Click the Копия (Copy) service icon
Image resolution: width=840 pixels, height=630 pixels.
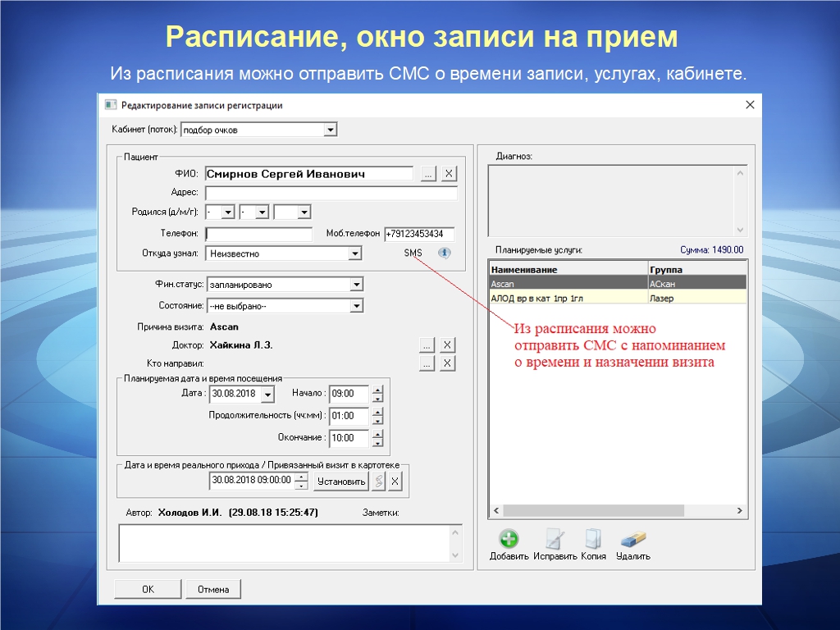[593, 539]
